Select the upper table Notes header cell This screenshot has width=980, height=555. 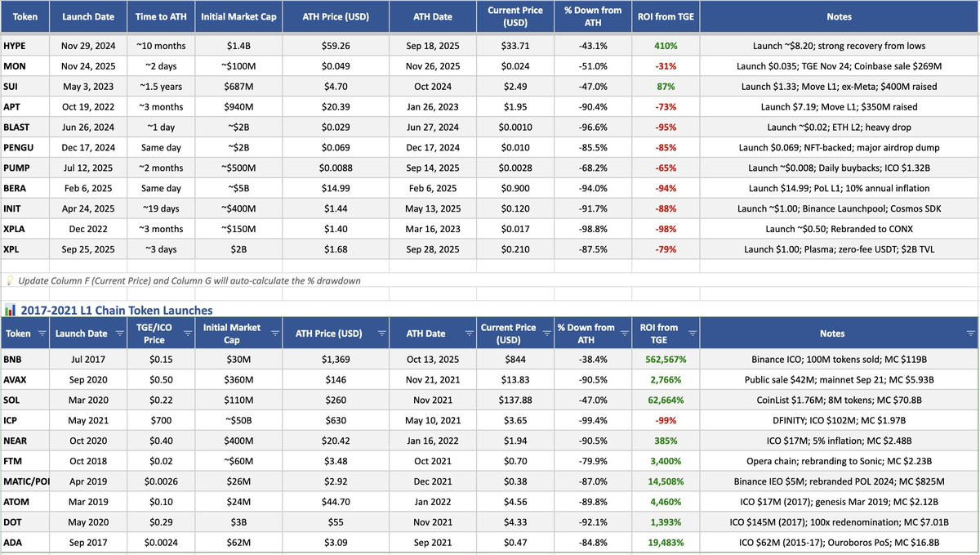coord(839,16)
